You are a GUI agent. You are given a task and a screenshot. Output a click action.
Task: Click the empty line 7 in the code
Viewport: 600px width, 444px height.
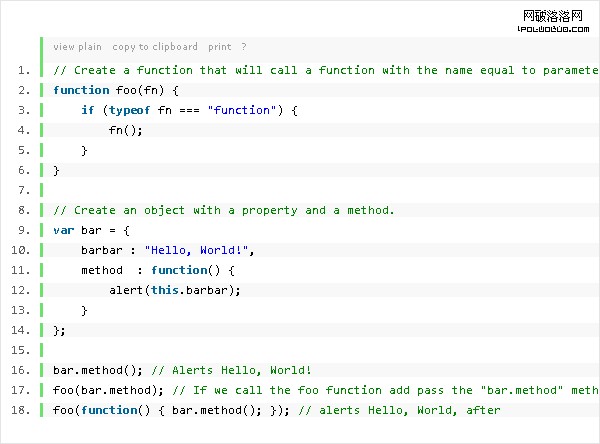(x=300, y=190)
